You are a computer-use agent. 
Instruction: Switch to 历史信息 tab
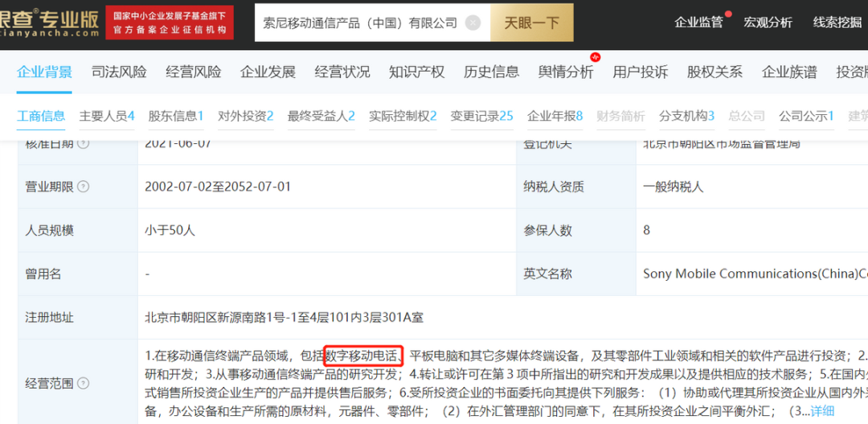(x=492, y=72)
